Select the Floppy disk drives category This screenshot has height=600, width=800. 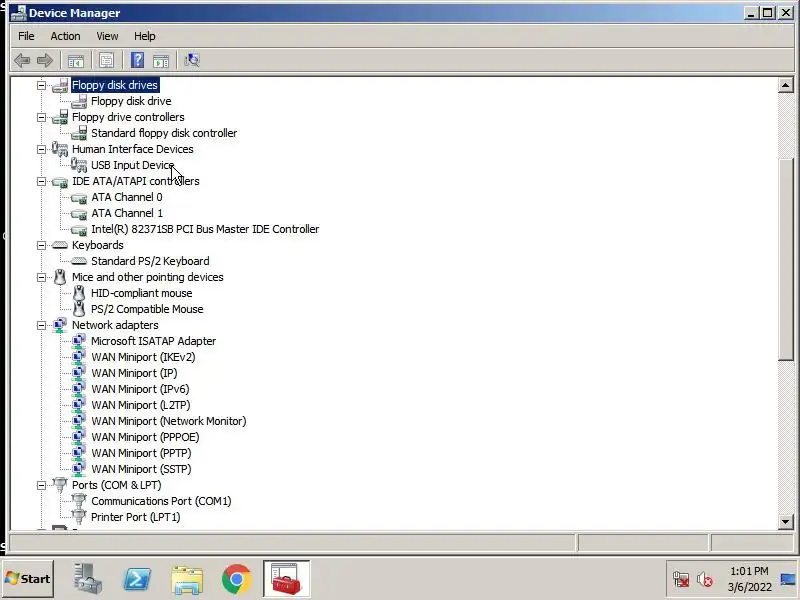pyautogui.click(x=115, y=85)
